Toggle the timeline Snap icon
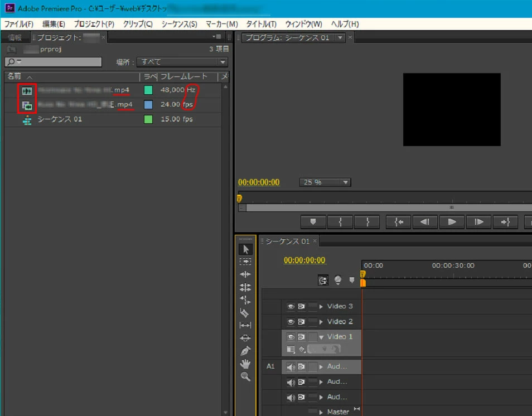Screen dimensions: 532x416 (x=323, y=280)
